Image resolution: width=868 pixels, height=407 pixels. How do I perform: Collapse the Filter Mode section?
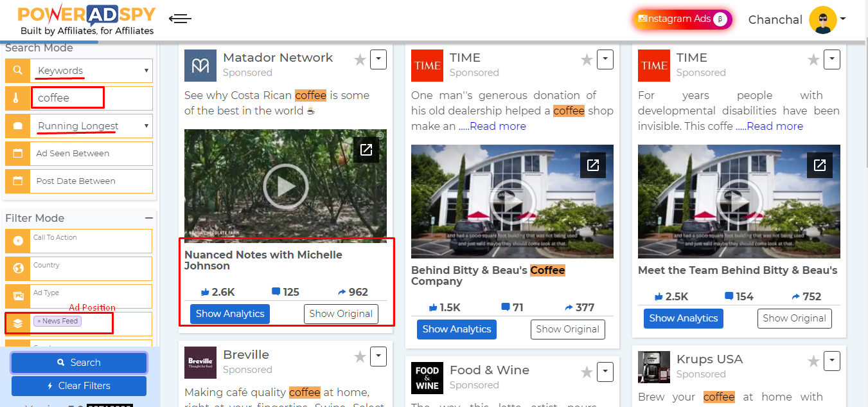[148, 218]
